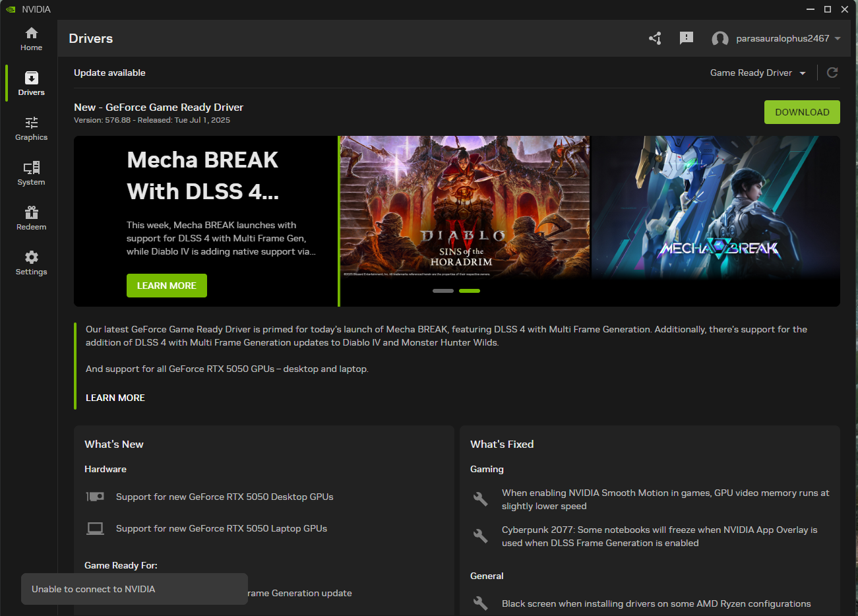Open the Home page in sidebar
This screenshot has height=616, width=858.
point(31,39)
